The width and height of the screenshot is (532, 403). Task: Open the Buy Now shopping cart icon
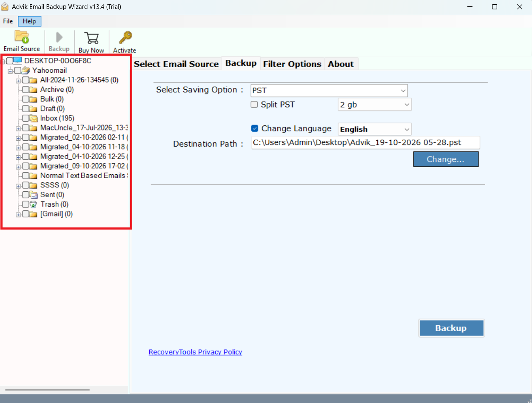coord(91,38)
